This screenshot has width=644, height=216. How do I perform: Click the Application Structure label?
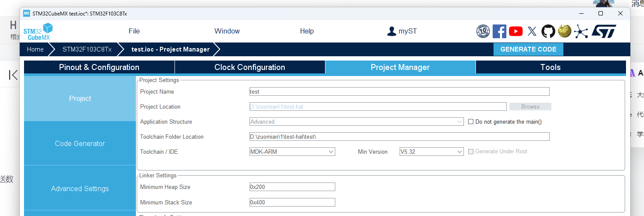[166, 122]
